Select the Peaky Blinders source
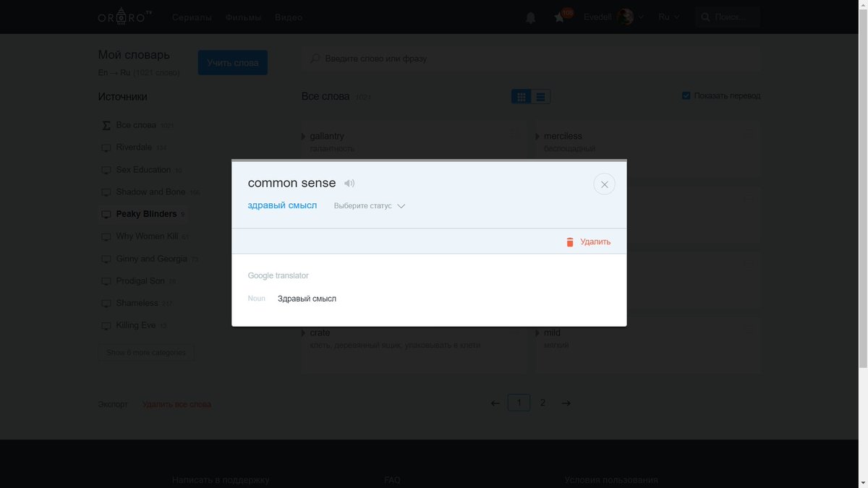Screen dimensions: 868x488 point(142,214)
